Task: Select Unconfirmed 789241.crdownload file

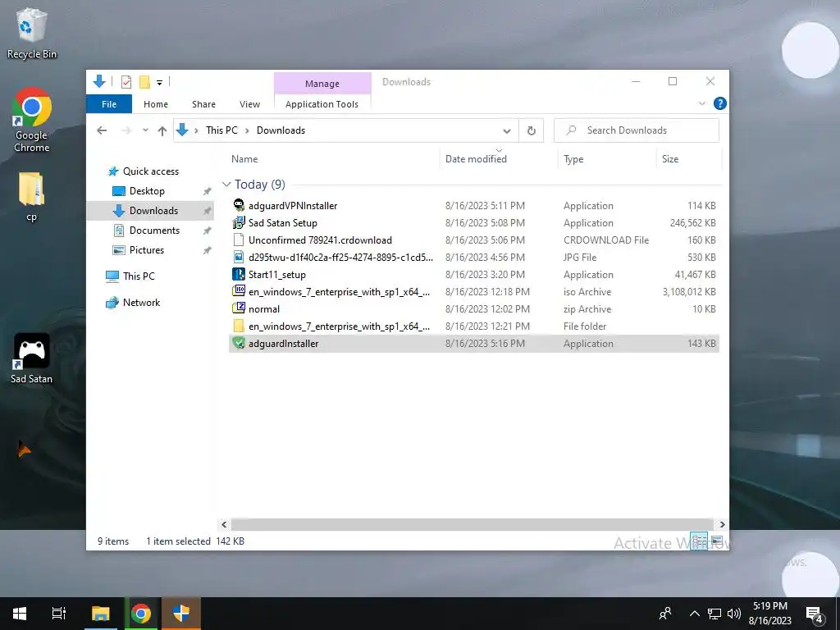Action: [320, 240]
